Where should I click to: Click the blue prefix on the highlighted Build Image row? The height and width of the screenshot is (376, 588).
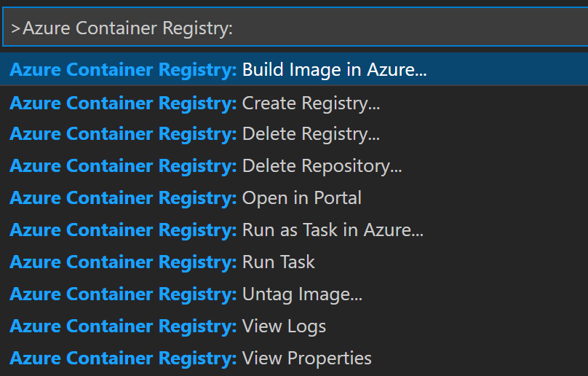pyautogui.click(x=123, y=70)
